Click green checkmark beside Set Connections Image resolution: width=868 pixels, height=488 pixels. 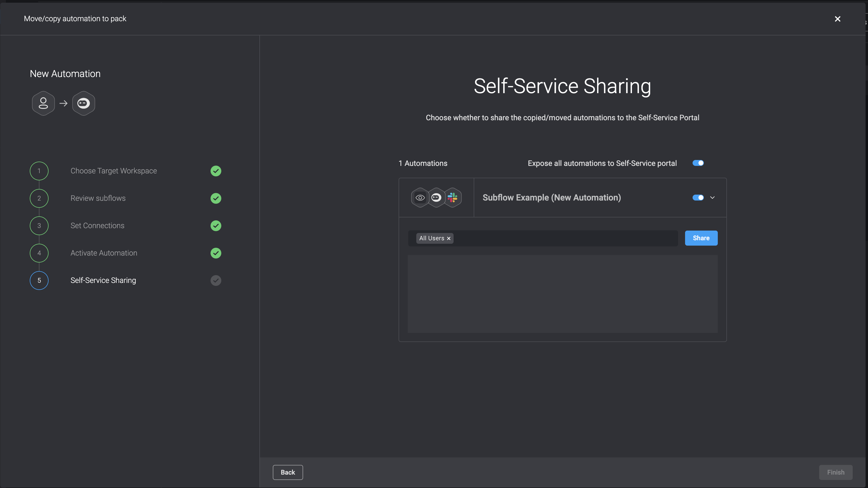[216, 226]
